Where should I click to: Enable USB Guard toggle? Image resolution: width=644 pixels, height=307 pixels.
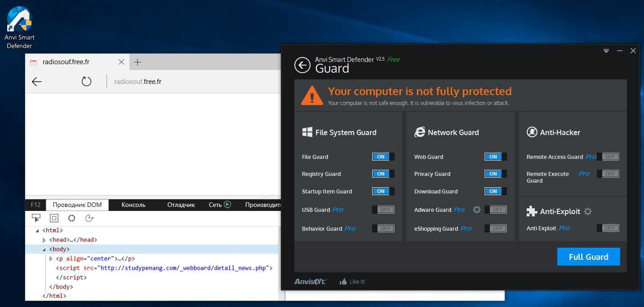[x=383, y=210]
